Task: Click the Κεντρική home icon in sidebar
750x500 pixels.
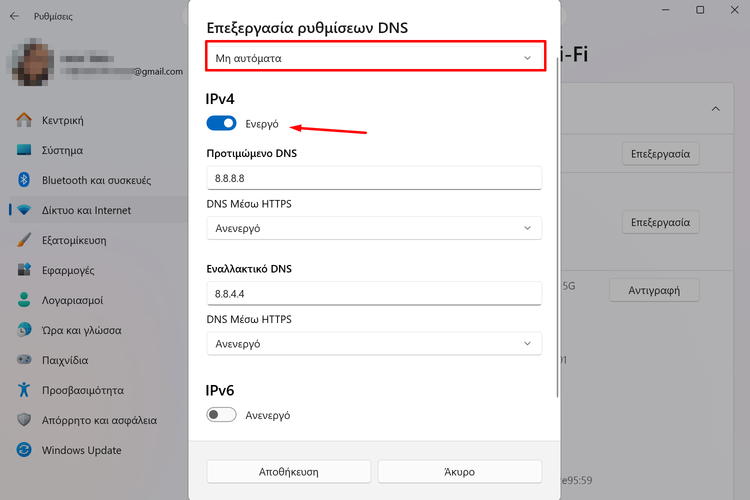Action: pos(25,121)
